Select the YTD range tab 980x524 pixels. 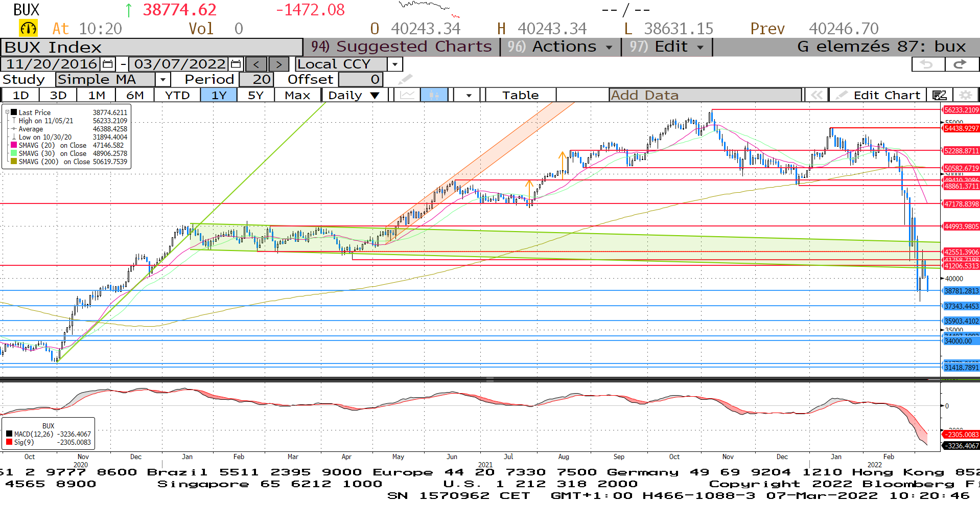tap(177, 95)
